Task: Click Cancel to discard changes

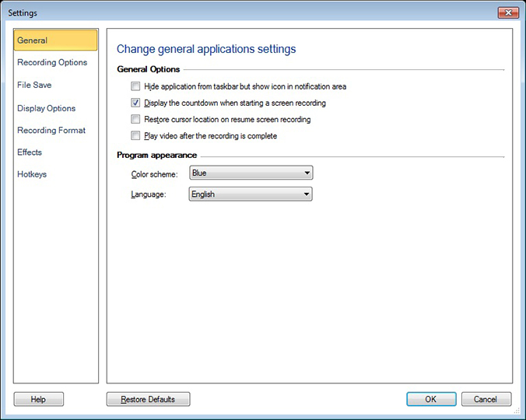Action: pos(486,399)
